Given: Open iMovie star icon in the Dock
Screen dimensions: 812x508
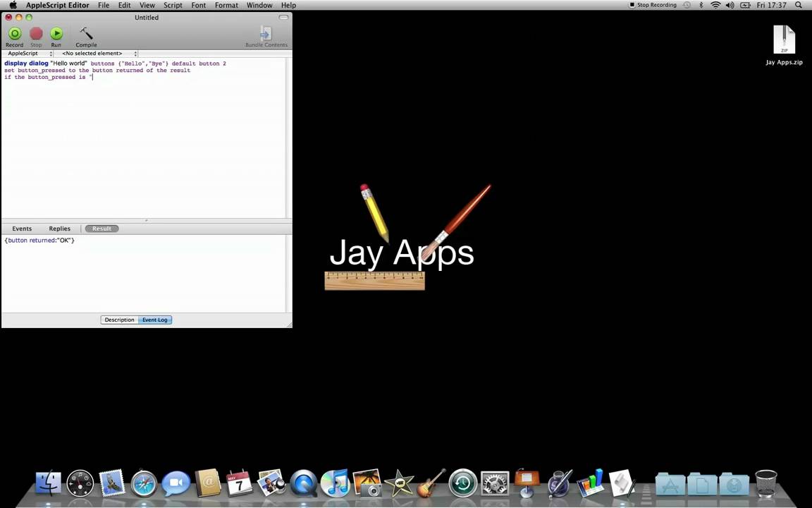Looking at the screenshot, I should click(x=399, y=483).
